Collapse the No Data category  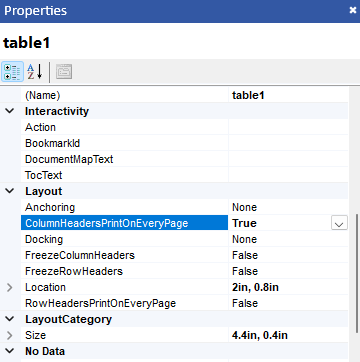coord(10,351)
